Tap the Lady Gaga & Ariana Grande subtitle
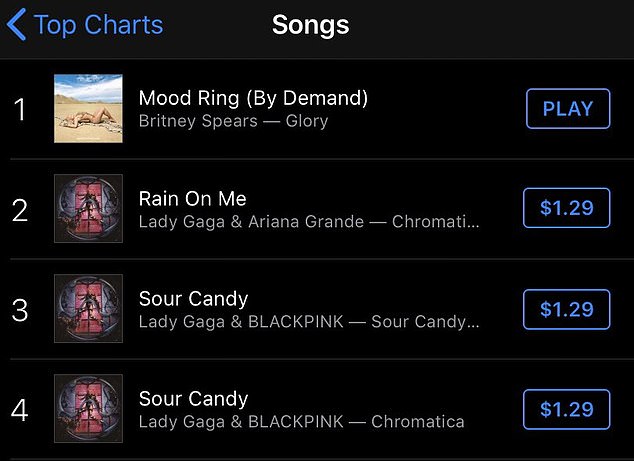634x461 pixels. 308,221
